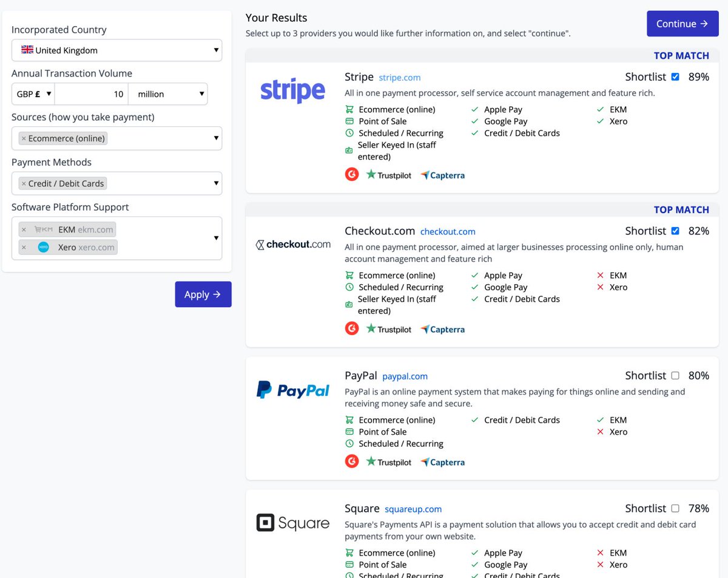Click the checkmark beside Stripe's Apple Pay

tap(474, 109)
